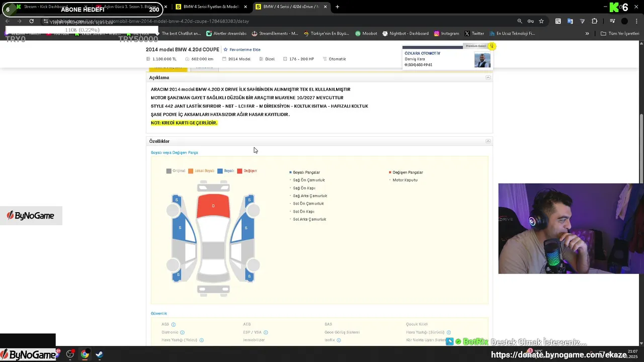Image resolution: width=644 pixels, height=362 pixels.
Task: Open the media control toolbar icon
Action: [612, 21]
